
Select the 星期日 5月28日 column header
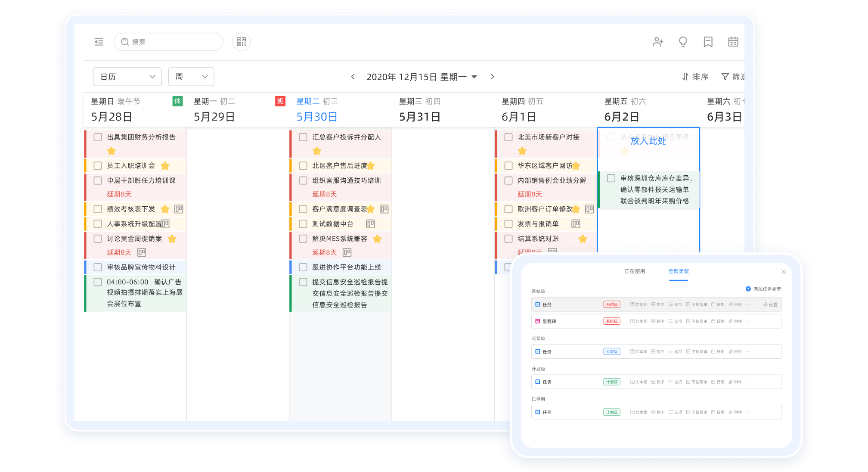click(x=135, y=109)
